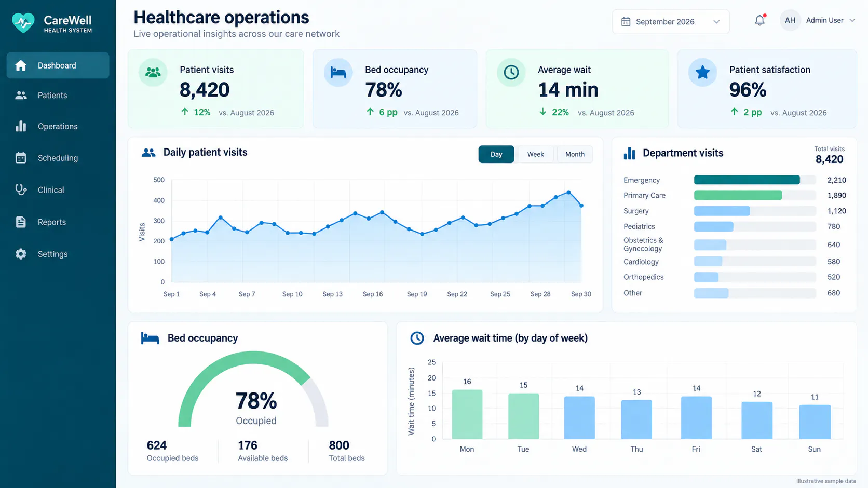The width and height of the screenshot is (868, 488).
Task: Open notifications with the bell icon
Action: tap(759, 20)
